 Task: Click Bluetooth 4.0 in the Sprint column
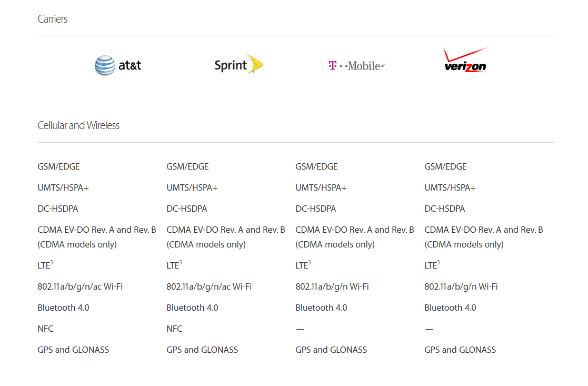pyautogui.click(x=192, y=308)
